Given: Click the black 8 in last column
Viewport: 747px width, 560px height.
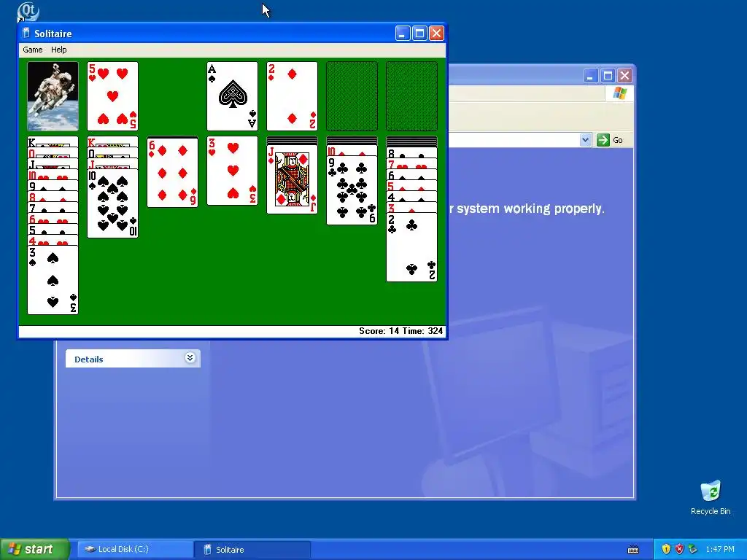Looking at the screenshot, I should (411, 152).
